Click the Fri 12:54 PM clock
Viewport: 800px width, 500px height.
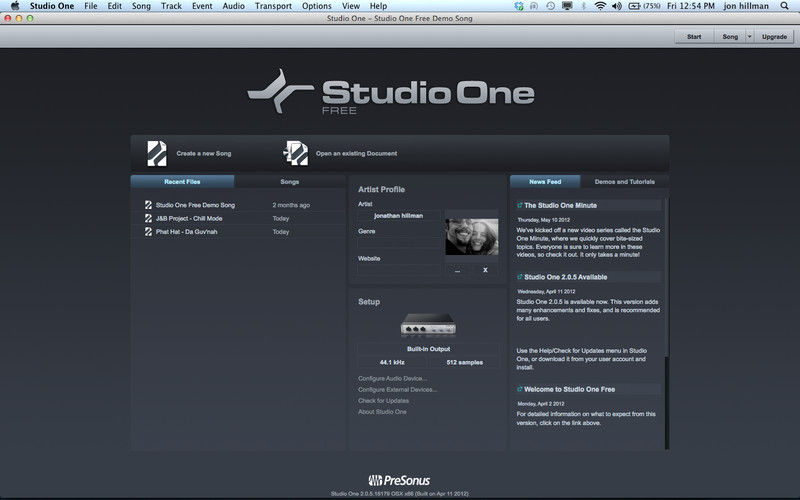tap(691, 6)
